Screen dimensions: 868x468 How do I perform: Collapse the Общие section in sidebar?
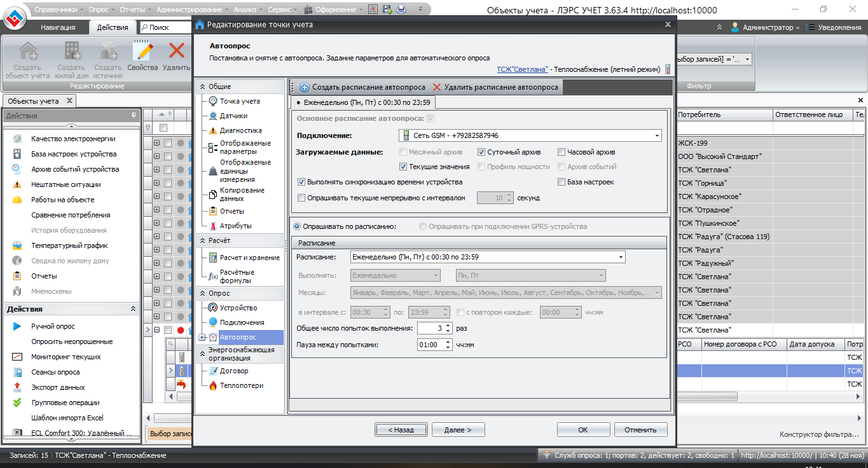coord(203,86)
